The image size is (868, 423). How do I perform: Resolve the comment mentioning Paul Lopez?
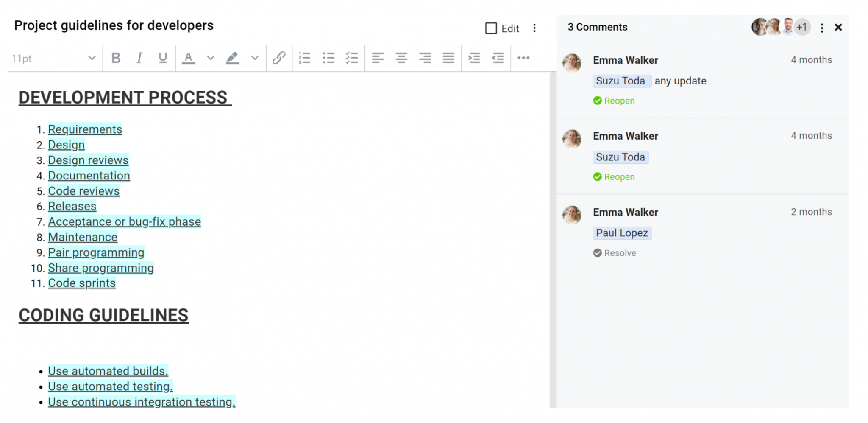(615, 253)
